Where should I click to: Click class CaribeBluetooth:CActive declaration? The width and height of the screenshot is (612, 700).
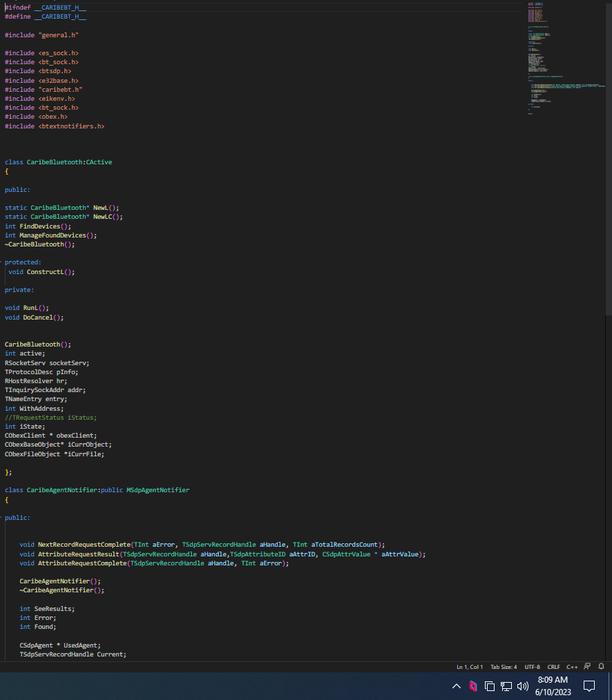[x=58, y=162]
